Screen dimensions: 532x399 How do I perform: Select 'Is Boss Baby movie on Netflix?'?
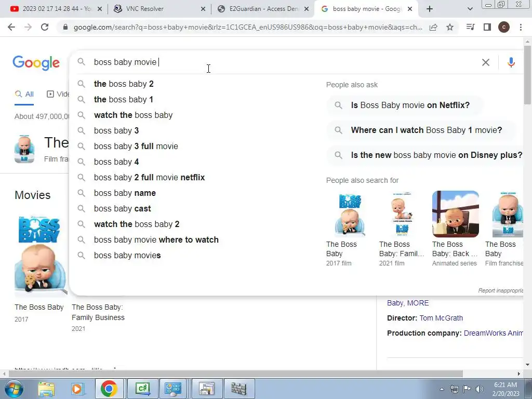[405, 105]
